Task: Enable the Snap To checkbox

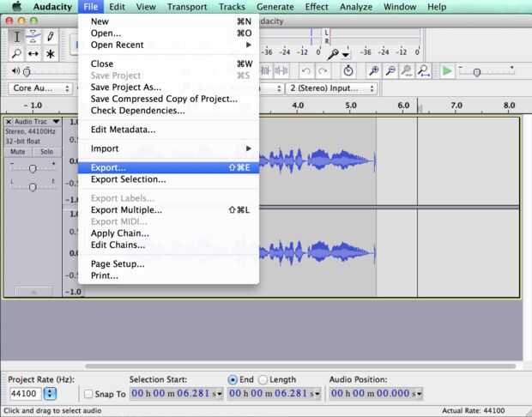Action: pos(88,394)
